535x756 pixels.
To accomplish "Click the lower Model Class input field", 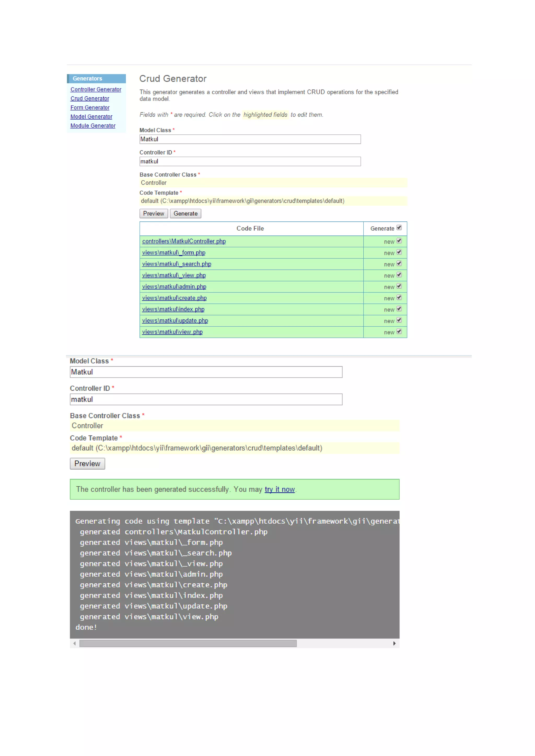I will click(206, 372).
